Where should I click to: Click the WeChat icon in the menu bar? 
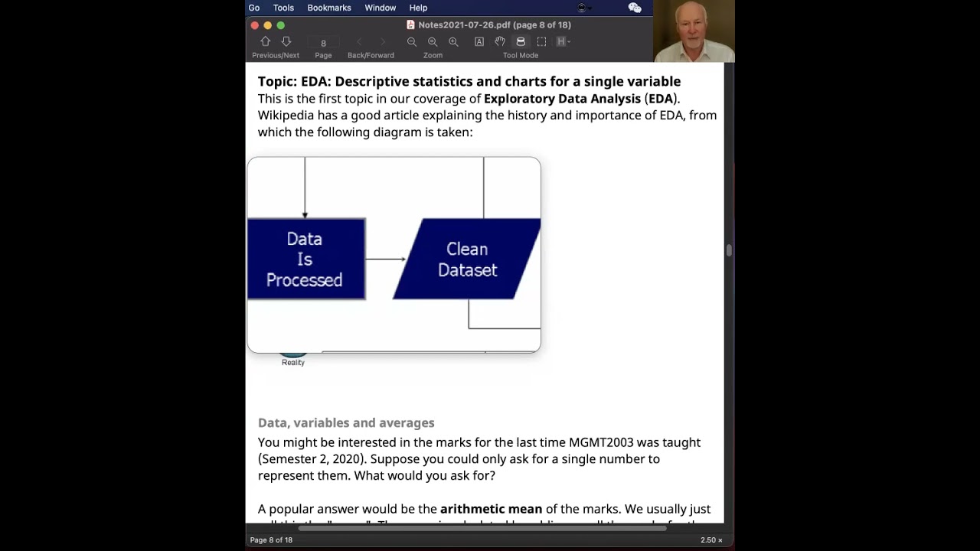(x=635, y=8)
